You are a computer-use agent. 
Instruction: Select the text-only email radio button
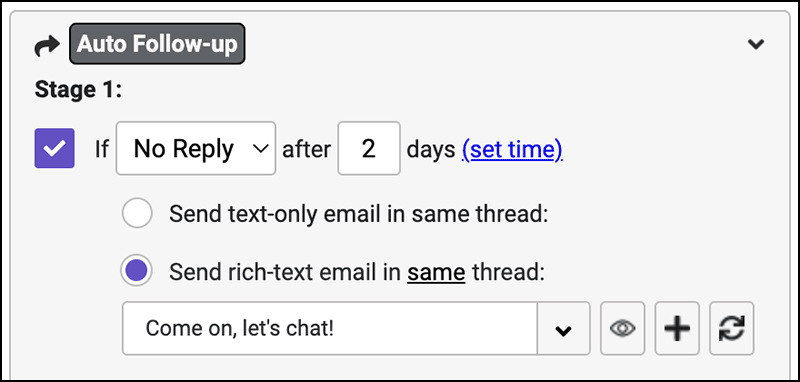click(x=137, y=213)
